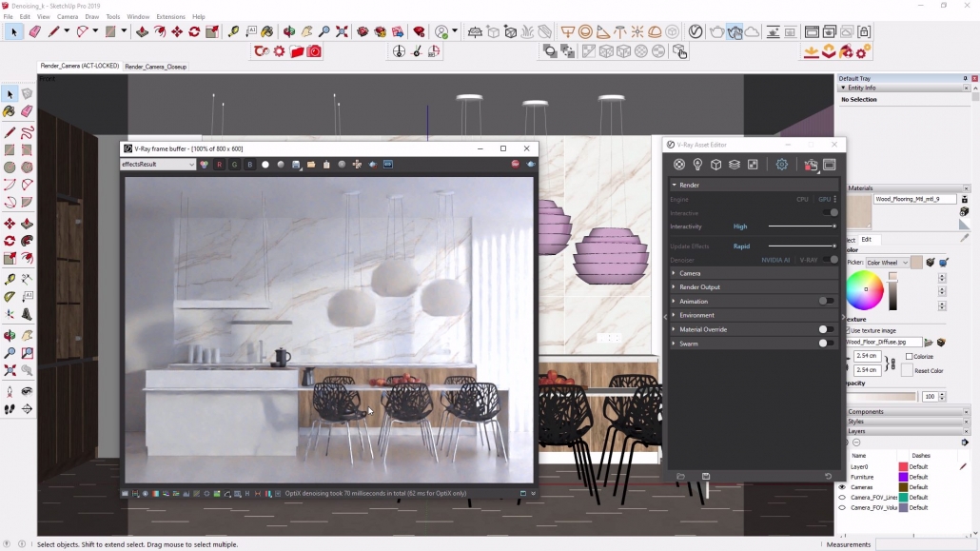Select the Lights icon in V-Ray Asset Editor
980x551 pixels.
pos(698,164)
